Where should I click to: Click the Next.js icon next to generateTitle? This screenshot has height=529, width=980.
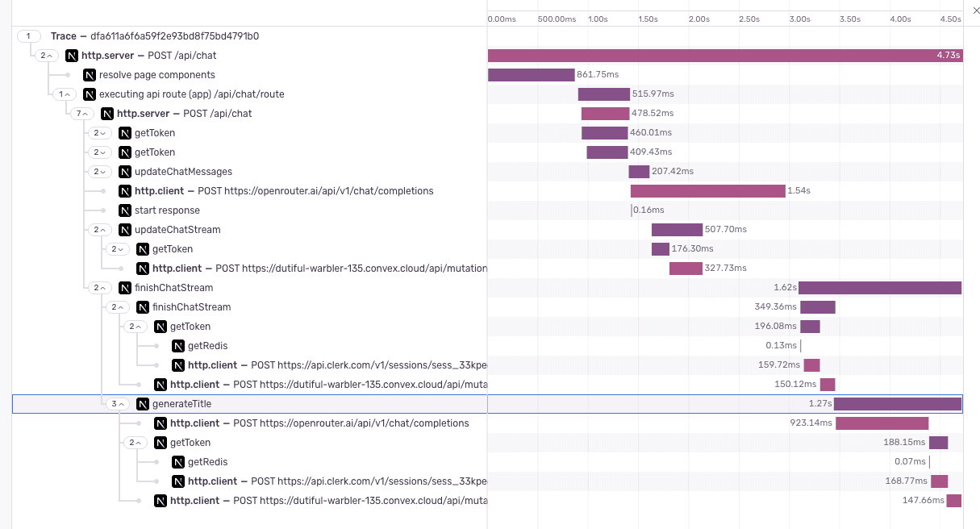143,404
